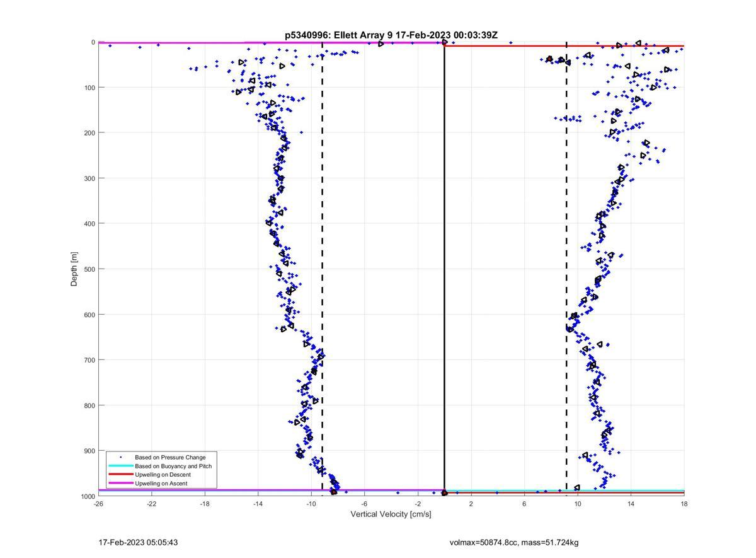Screen dimensions: 756x558
Task: Click the x-axis tick label '18'
Action: [x=684, y=504]
